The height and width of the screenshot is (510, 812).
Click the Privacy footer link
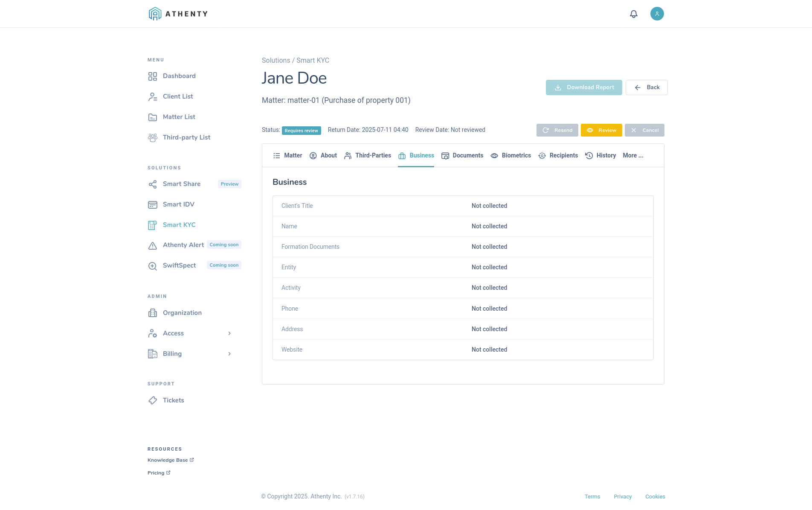coord(623,497)
